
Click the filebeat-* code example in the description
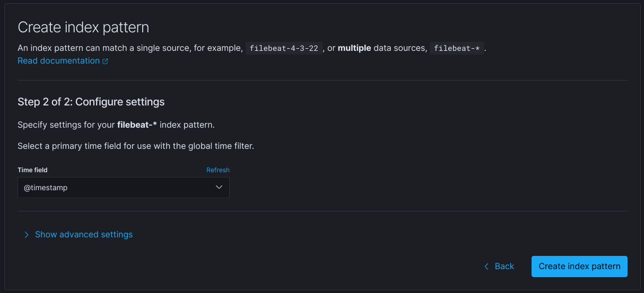pyautogui.click(x=456, y=48)
